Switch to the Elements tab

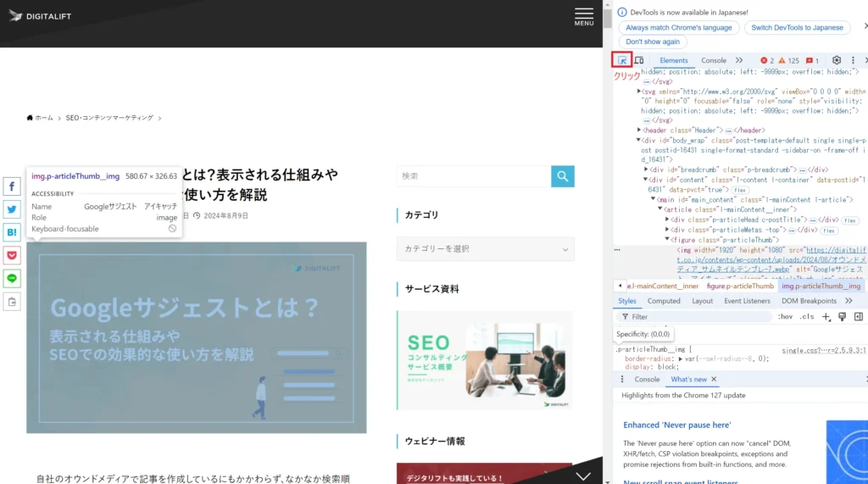tap(674, 60)
